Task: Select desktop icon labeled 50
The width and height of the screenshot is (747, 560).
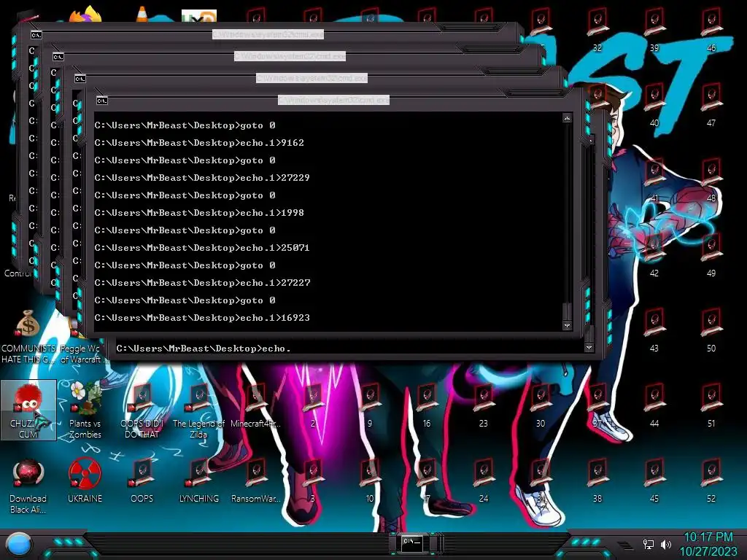Action: (x=711, y=330)
